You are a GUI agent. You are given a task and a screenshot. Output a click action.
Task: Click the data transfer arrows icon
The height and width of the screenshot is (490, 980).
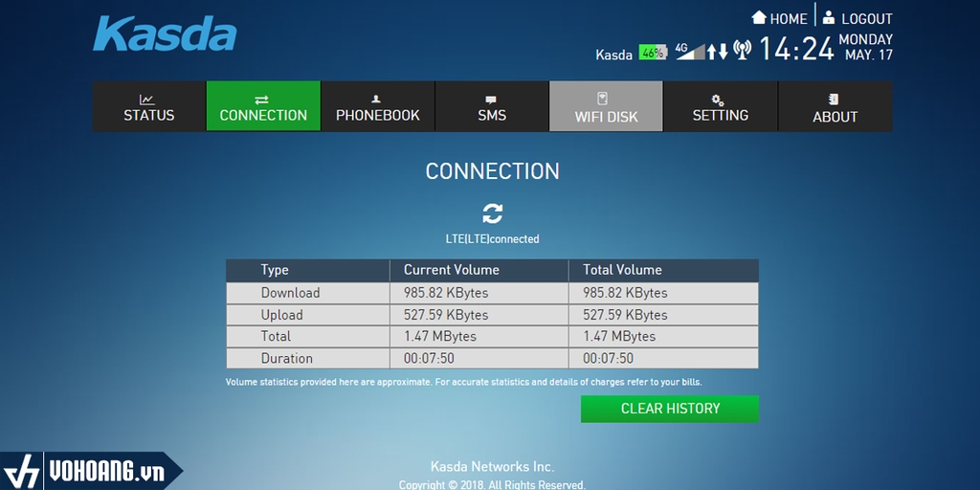[718, 52]
